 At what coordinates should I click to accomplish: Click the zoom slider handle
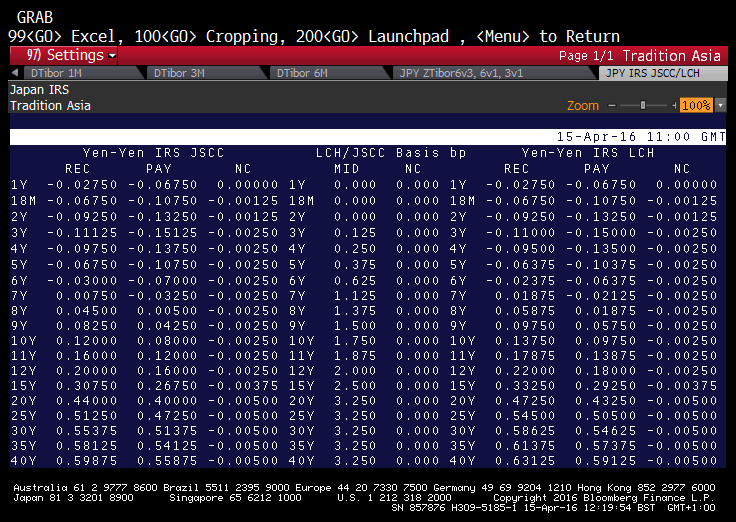[x=643, y=106]
